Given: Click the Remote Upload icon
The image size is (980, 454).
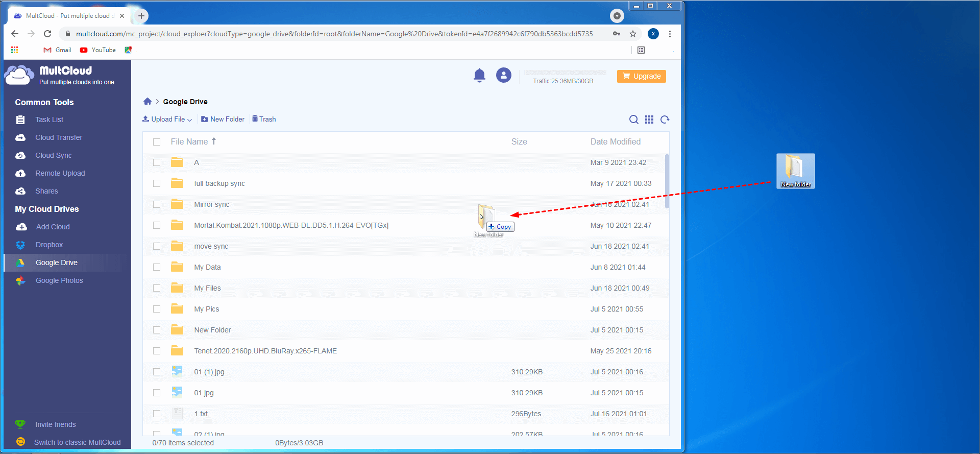Looking at the screenshot, I should click(x=20, y=174).
